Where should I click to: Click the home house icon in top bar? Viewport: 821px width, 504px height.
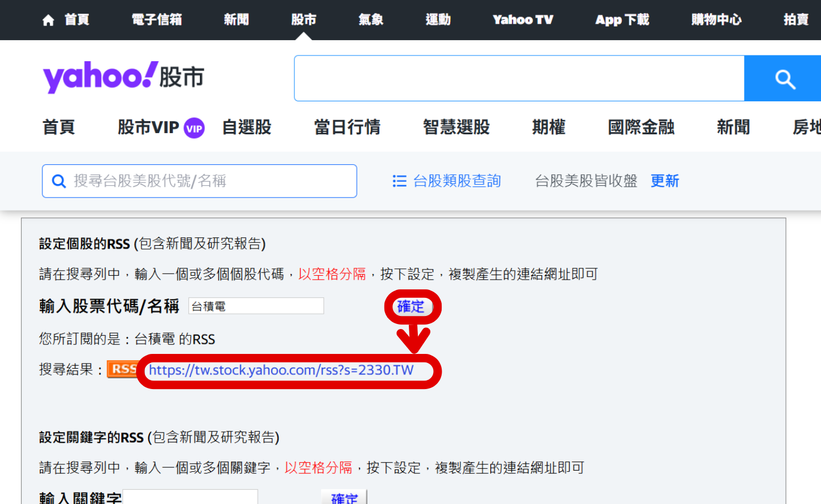pos(48,19)
